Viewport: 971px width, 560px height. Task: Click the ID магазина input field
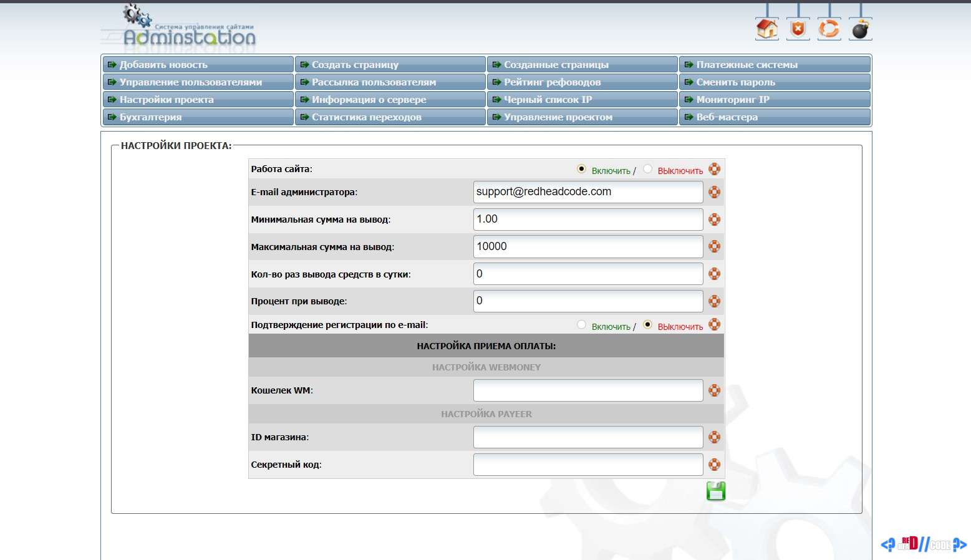coord(588,437)
